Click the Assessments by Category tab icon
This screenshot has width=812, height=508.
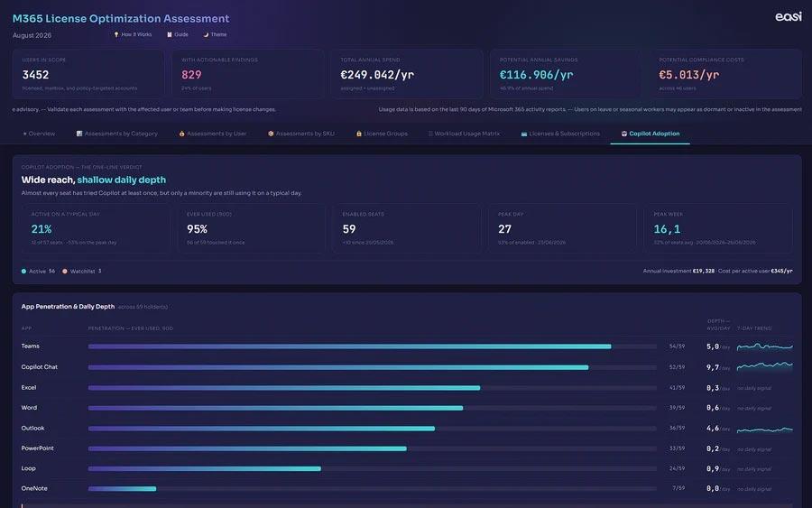[79, 134]
